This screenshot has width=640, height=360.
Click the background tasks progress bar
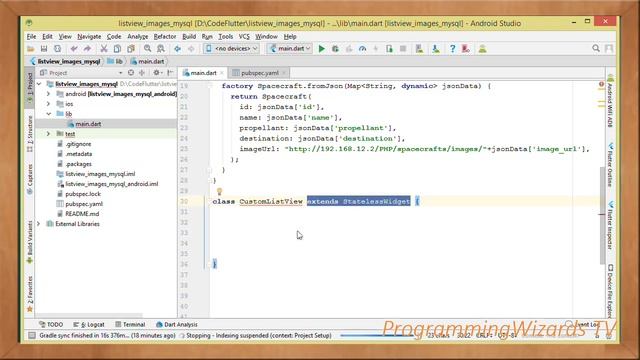coord(376,336)
